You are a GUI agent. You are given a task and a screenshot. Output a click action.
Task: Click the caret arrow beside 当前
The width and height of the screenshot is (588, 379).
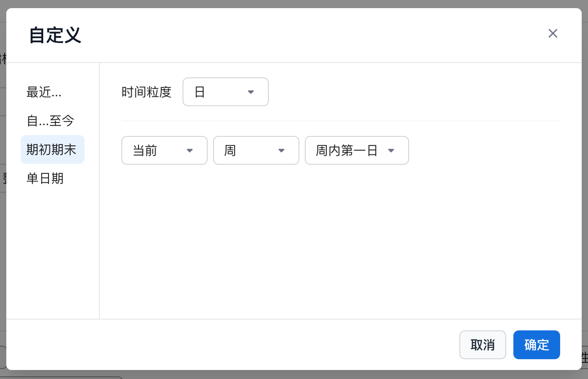tap(190, 150)
